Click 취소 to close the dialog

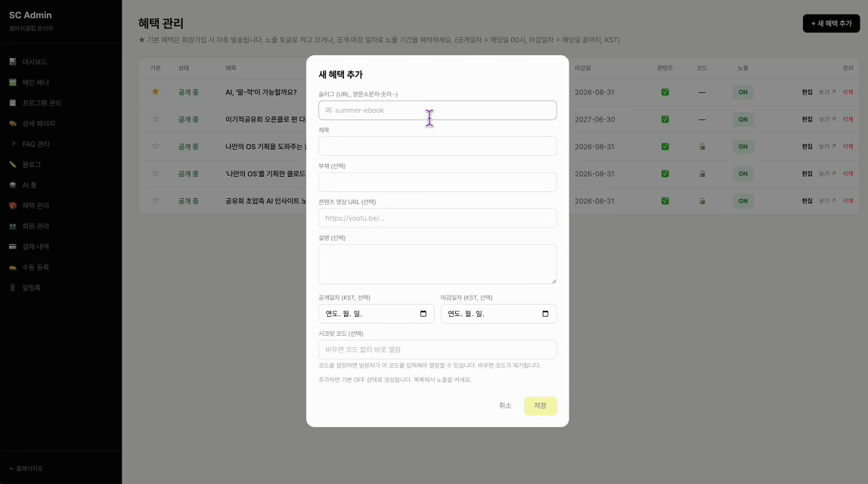point(505,406)
